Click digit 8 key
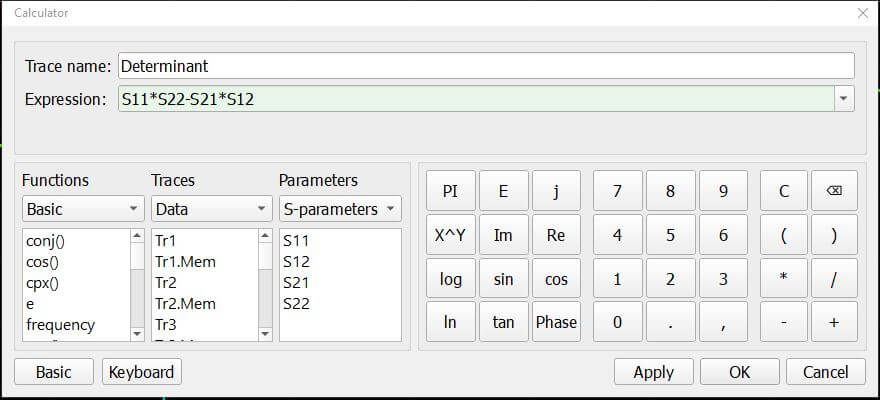Viewport: 880px width, 400px height. pos(670,191)
